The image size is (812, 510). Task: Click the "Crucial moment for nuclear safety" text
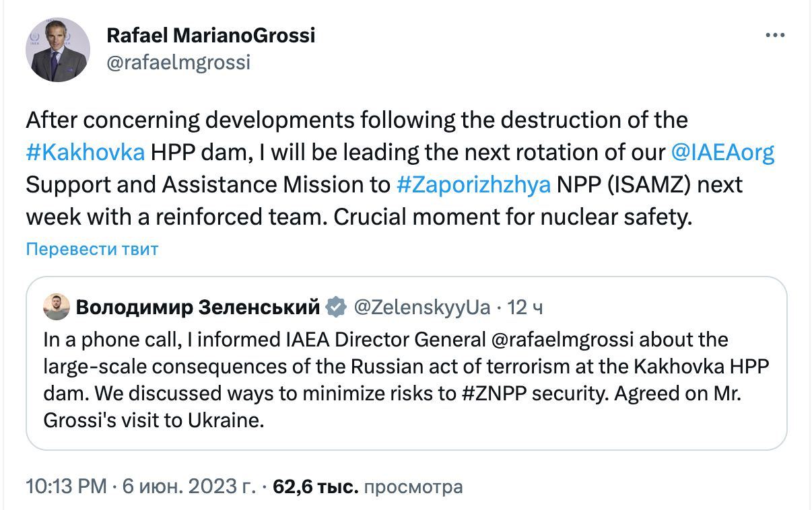point(513,217)
